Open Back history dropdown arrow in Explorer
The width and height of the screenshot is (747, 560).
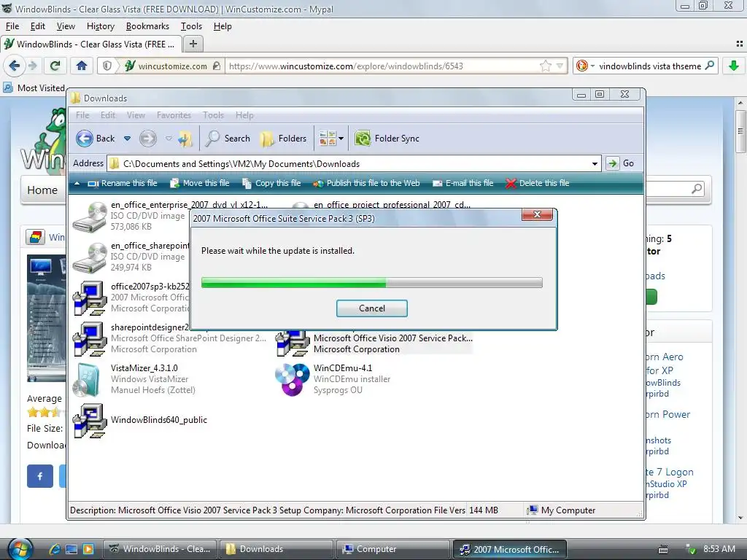point(127,139)
